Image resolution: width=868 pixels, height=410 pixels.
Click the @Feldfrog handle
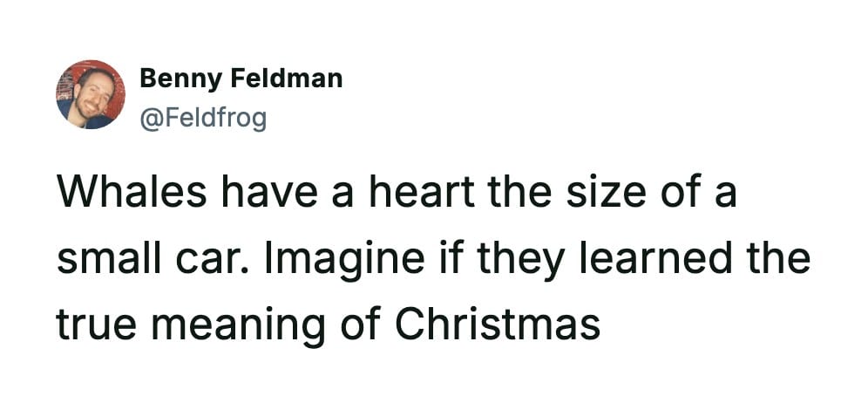tap(203, 116)
